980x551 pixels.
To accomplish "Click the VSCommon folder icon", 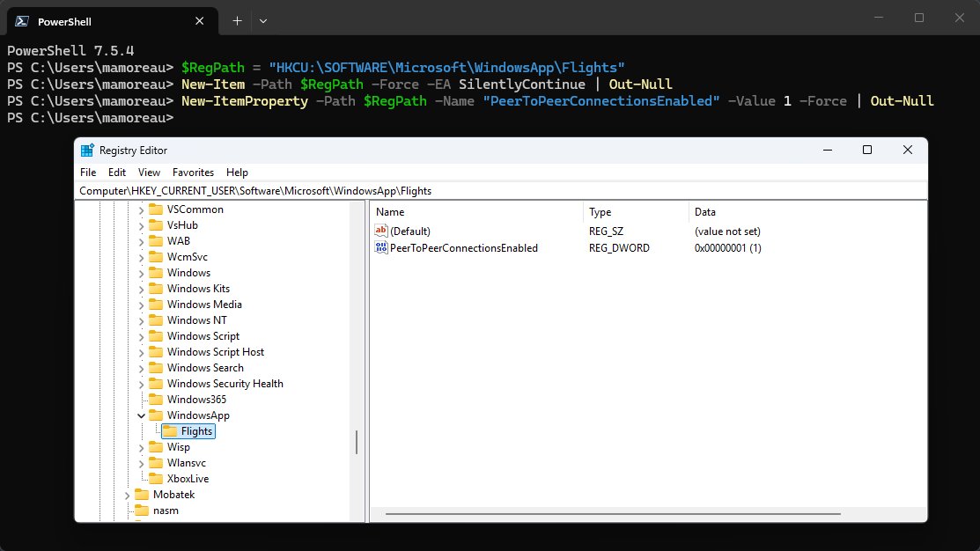I will point(156,209).
